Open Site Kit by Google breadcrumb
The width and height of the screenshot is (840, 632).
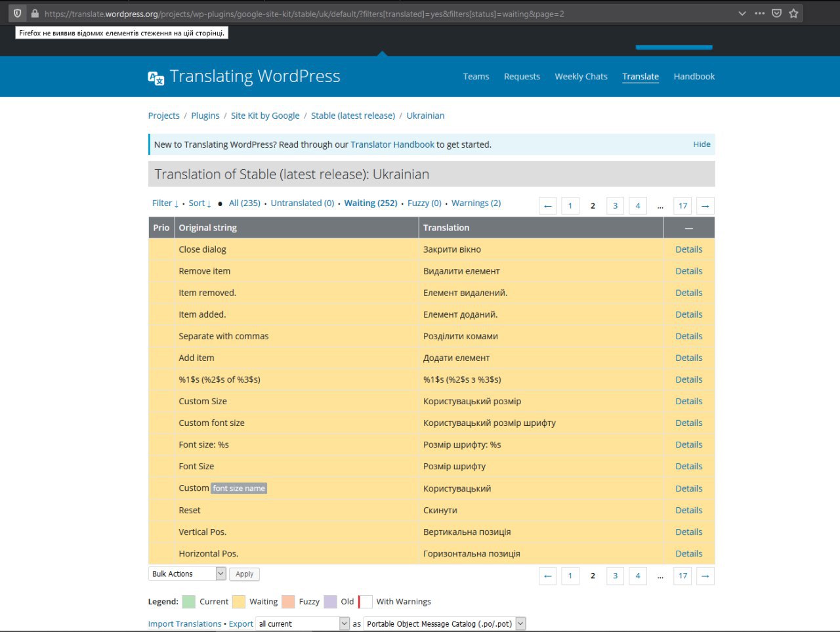click(x=265, y=116)
